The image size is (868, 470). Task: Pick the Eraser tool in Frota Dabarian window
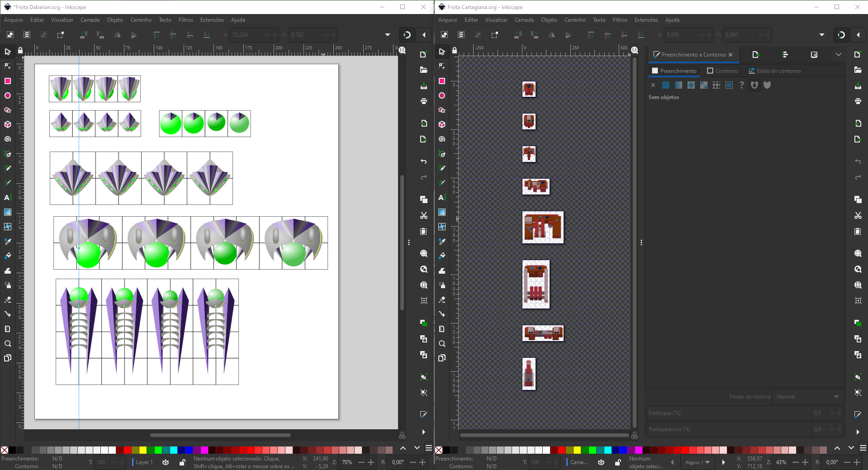click(7, 299)
